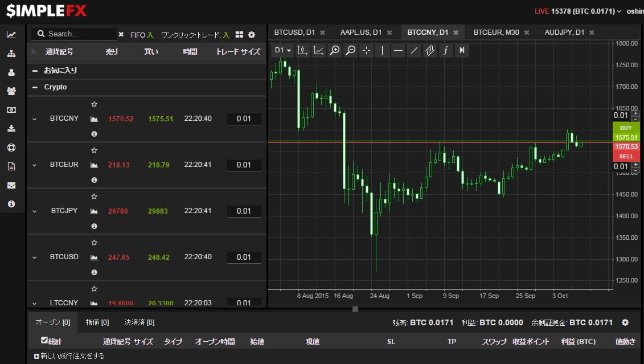Collapse the Crypto group

pos(35,87)
